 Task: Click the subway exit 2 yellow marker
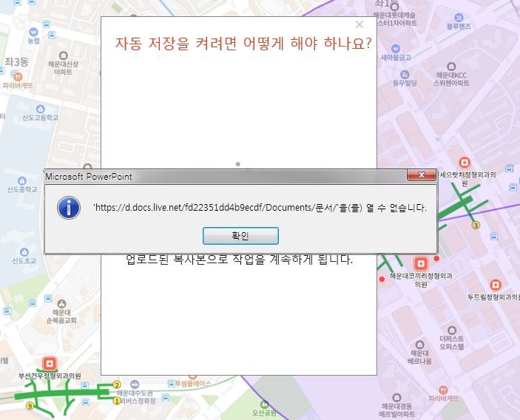pos(117,385)
